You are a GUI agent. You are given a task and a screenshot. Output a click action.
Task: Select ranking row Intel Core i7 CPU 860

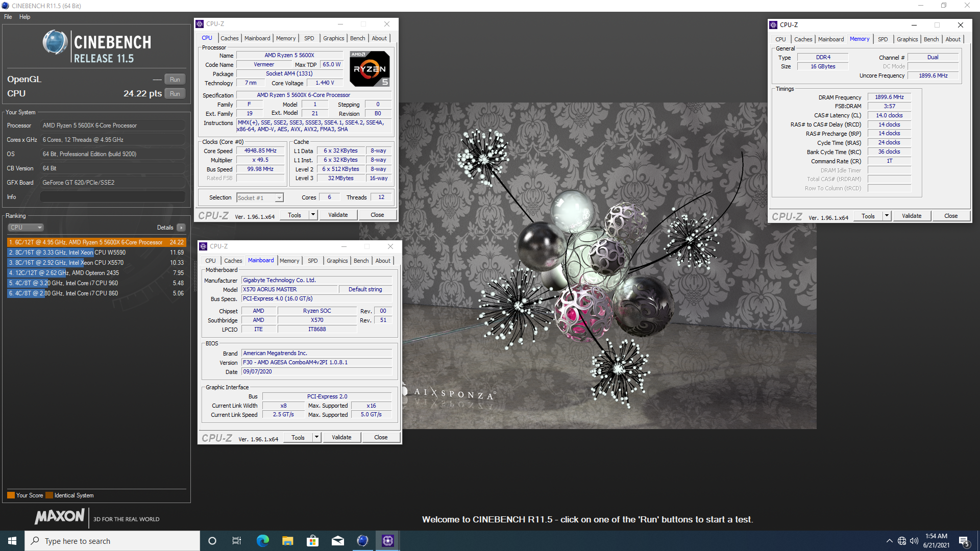point(96,293)
